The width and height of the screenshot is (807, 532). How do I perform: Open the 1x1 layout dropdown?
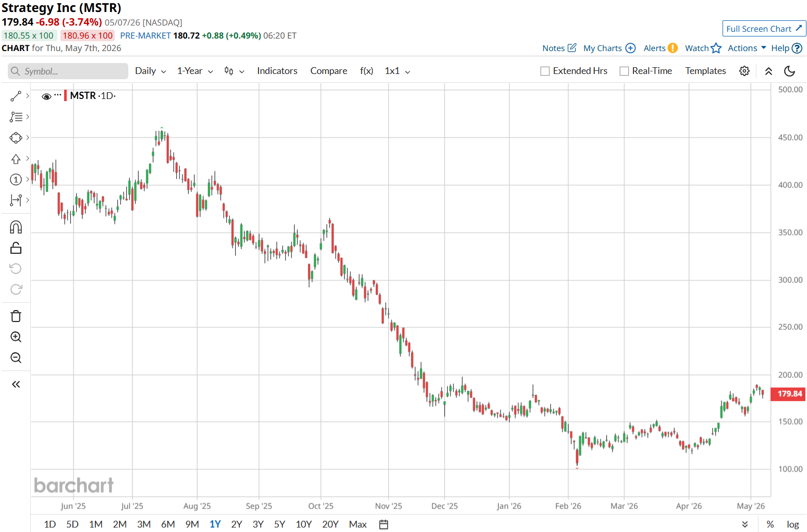pyautogui.click(x=397, y=71)
